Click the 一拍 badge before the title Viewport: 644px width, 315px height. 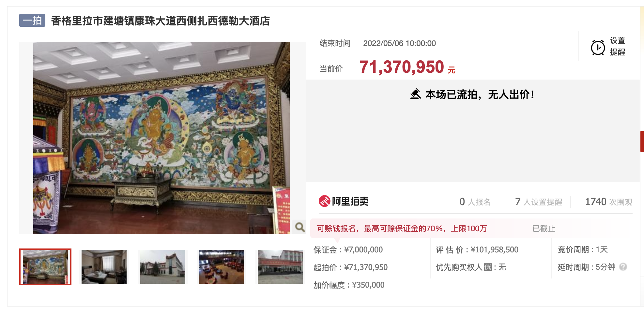click(32, 20)
